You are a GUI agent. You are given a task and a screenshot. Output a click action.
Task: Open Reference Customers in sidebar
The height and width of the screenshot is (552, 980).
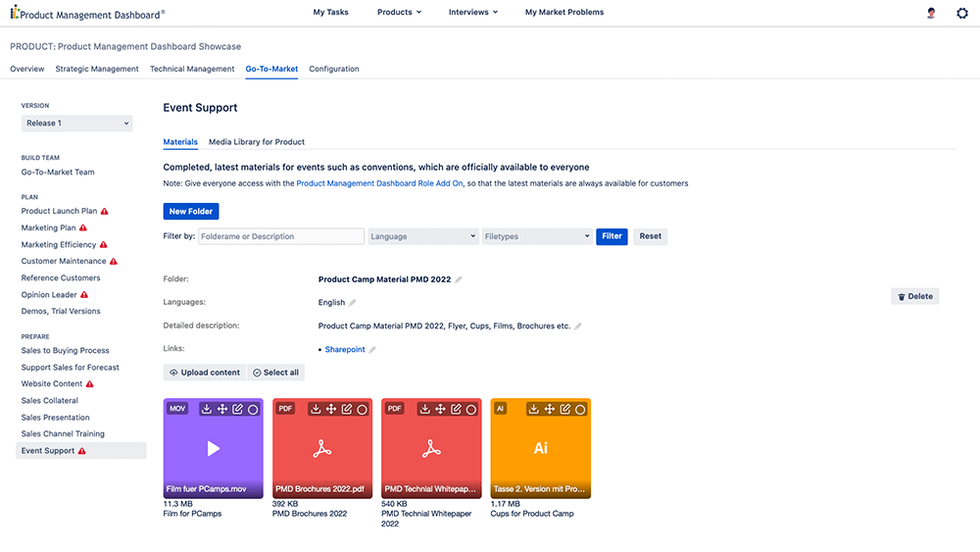click(61, 277)
